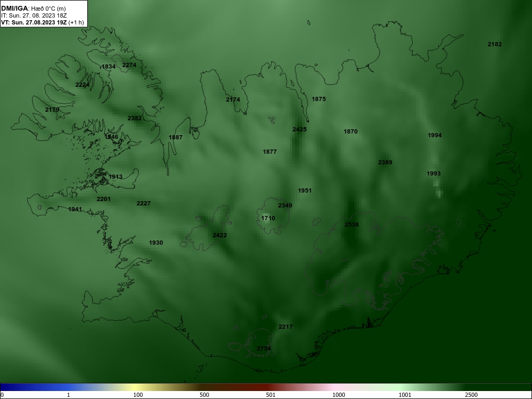Viewport: 532px width, 399px height.
Task: Select the 2174 height value
Action: pyautogui.click(x=233, y=99)
